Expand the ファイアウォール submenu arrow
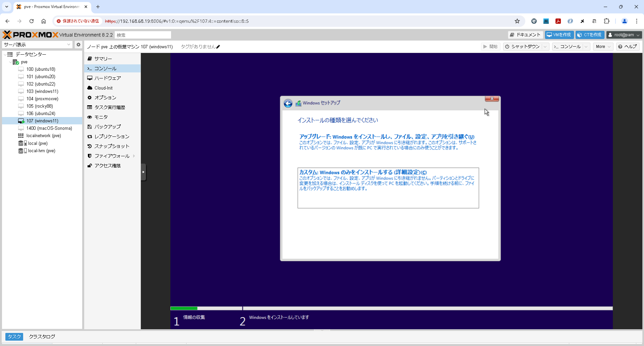The height and width of the screenshot is (346, 644). pos(134,156)
